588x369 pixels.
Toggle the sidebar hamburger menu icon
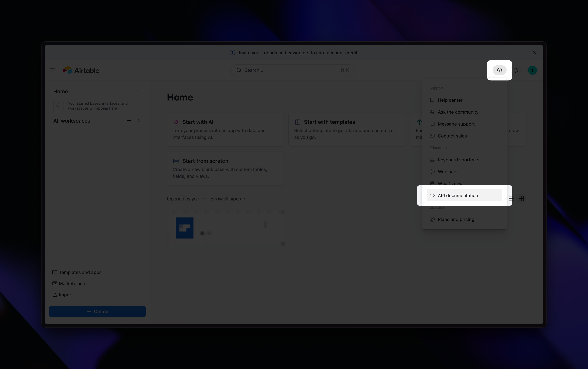(52, 70)
